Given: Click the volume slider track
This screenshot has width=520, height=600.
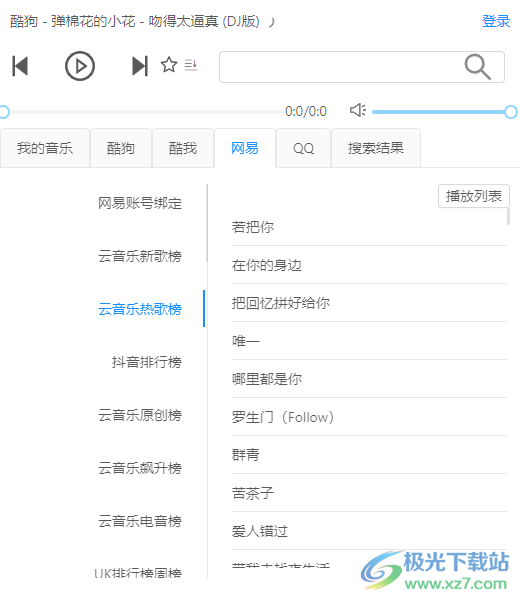Looking at the screenshot, I should (x=442, y=112).
